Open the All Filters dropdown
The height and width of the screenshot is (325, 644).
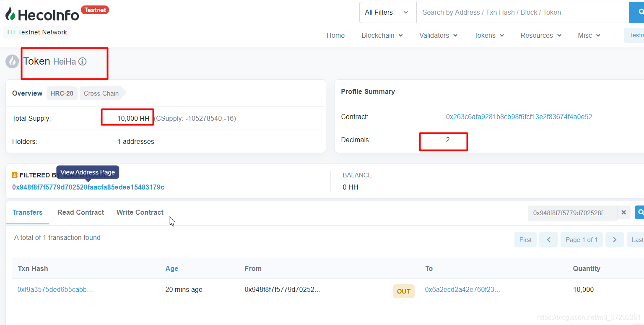pyautogui.click(x=387, y=13)
